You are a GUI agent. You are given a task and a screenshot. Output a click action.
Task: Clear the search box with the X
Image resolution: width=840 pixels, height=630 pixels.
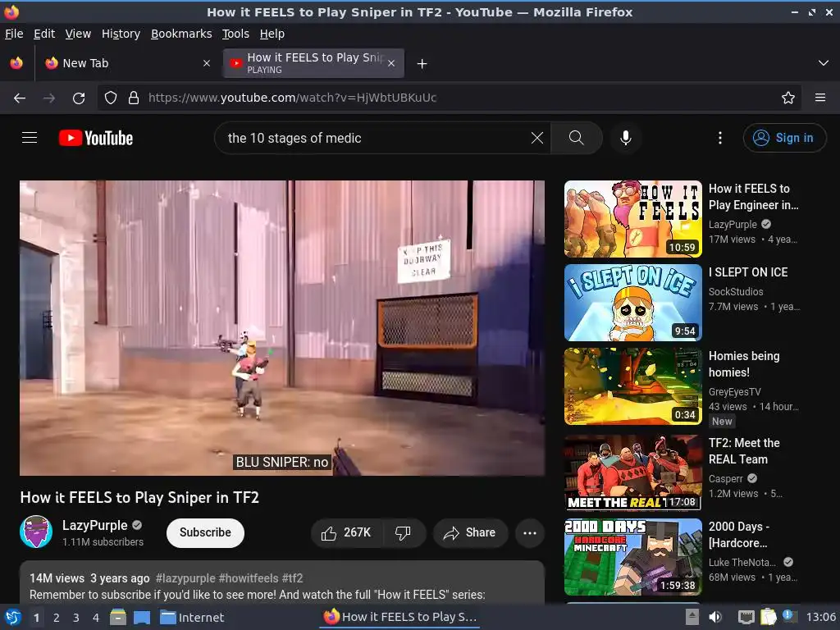tap(536, 138)
